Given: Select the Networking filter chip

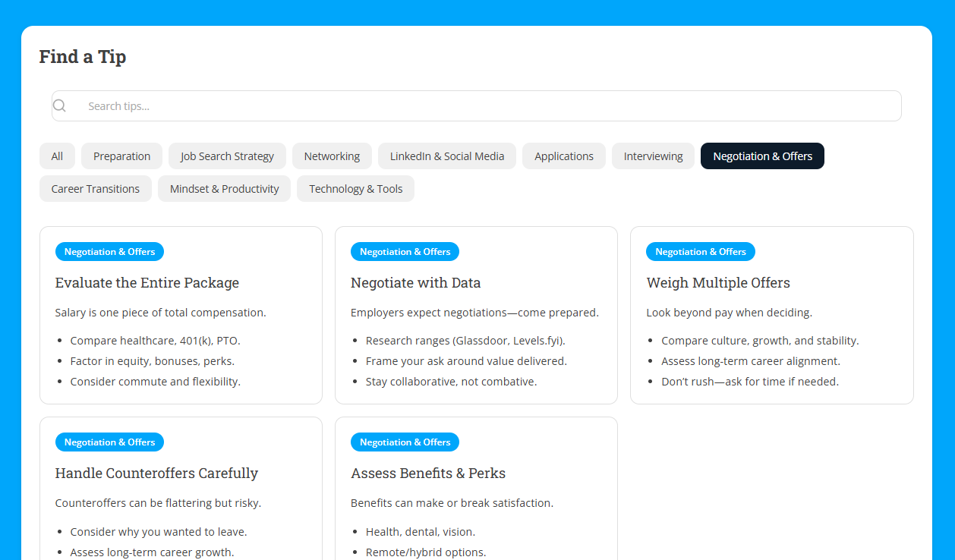Looking at the screenshot, I should [332, 156].
